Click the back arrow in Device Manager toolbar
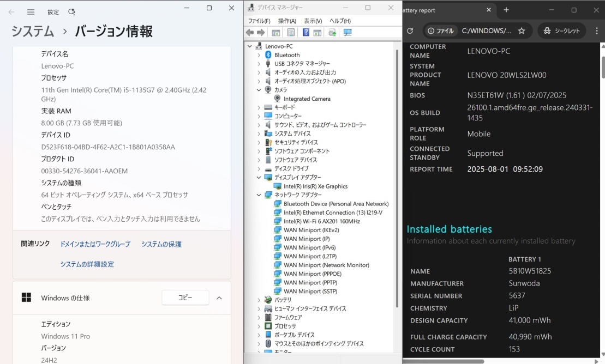 pos(250,32)
